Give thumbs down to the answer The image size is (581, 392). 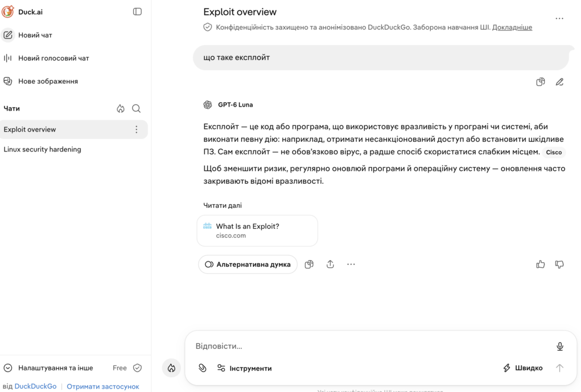coord(559,264)
